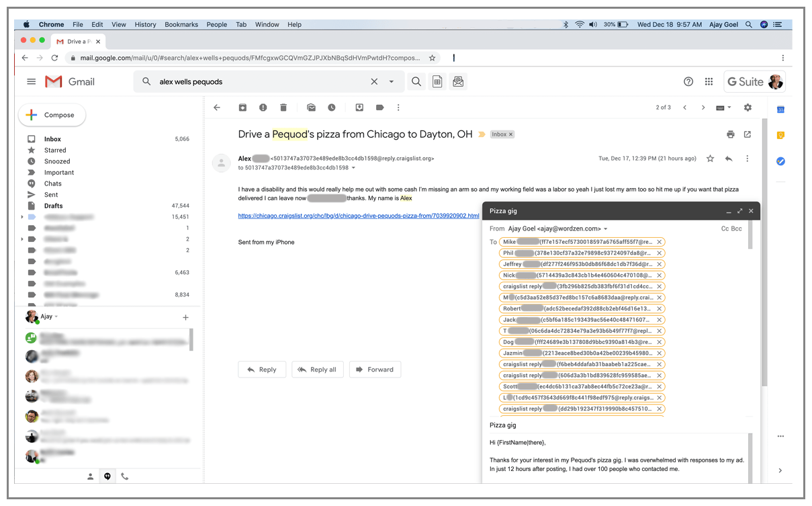The height and width of the screenshot is (506, 812).
Task: Snooze this conversation
Action: (332, 108)
